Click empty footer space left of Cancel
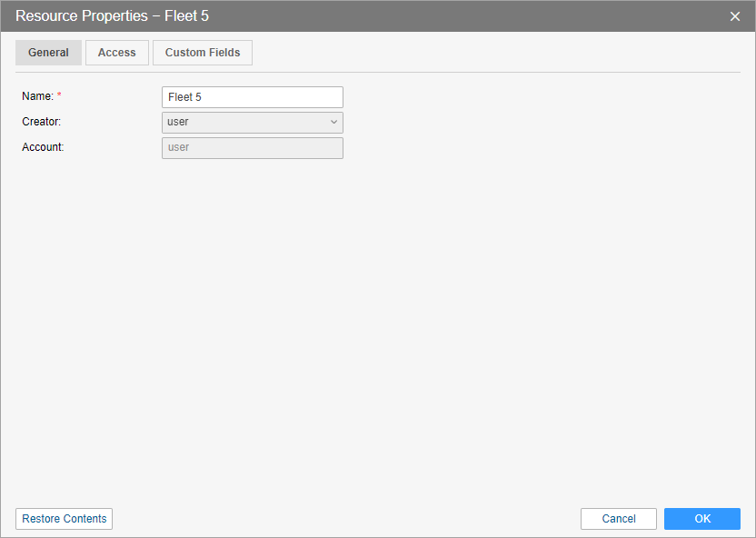This screenshot has height=538, width=756. tap(345, 519)
